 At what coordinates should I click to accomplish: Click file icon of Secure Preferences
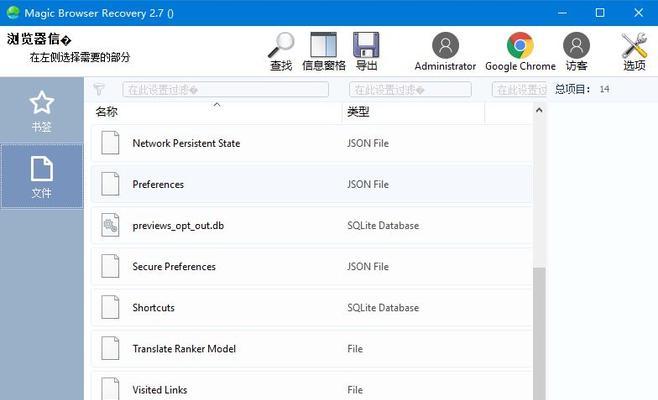coord(110,267)
